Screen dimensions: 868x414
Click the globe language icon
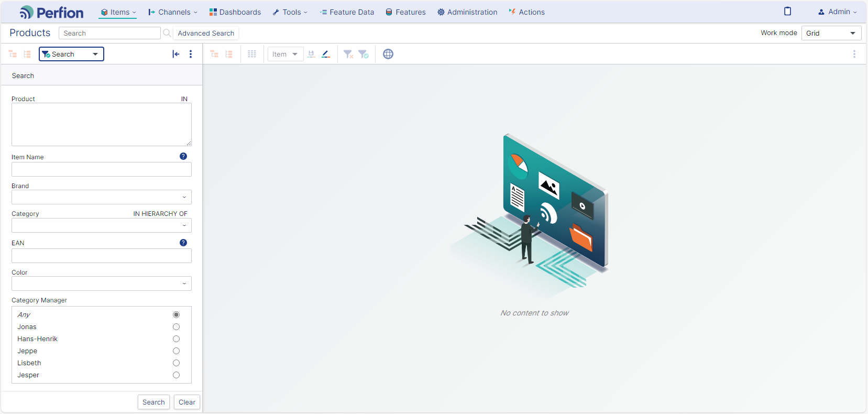tap(388, 54)
